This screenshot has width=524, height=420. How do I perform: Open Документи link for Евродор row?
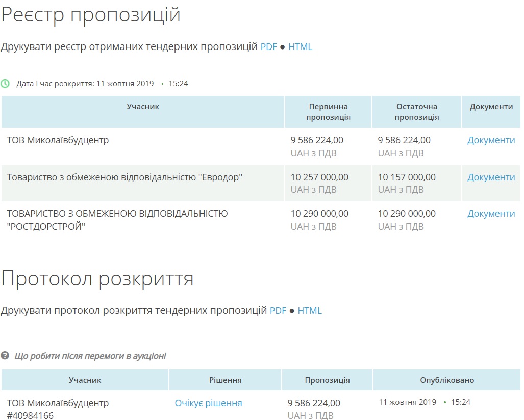coord(491,177)
